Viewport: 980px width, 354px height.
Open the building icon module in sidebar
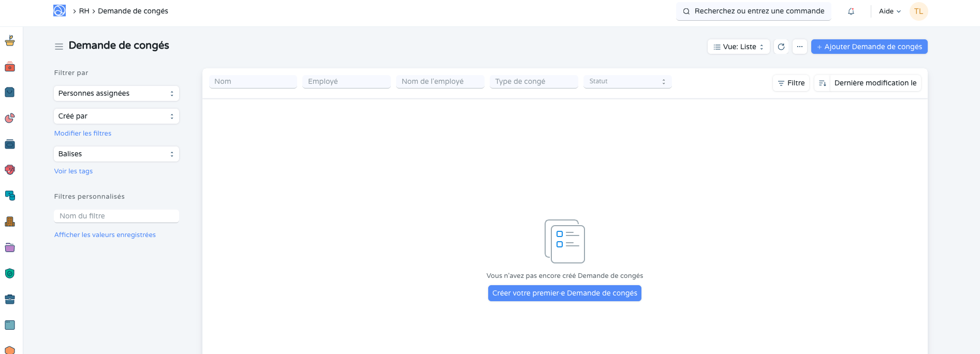tap(10, 222)
